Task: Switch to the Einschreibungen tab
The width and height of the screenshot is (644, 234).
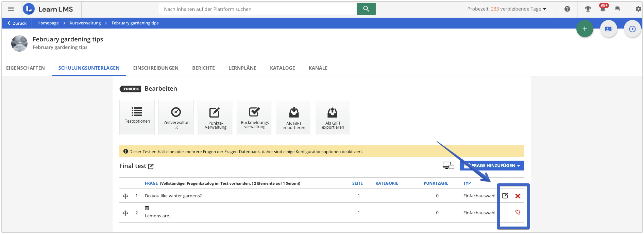Action: pos(156,68)
